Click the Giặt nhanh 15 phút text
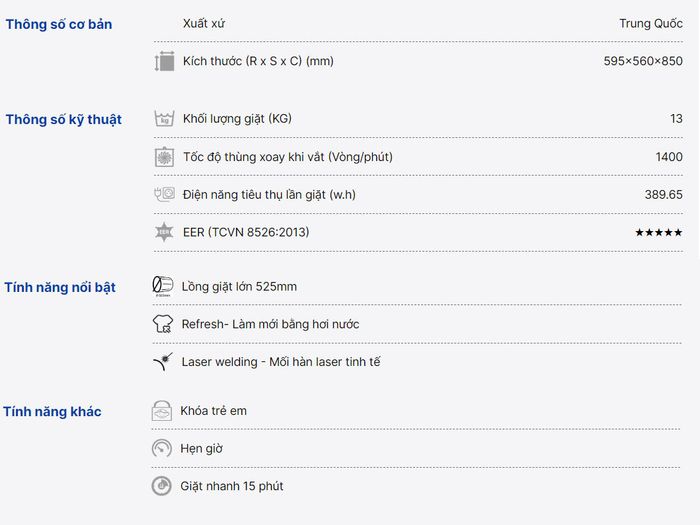The height and width of the screenshot is (525, 700). (232, 486)
